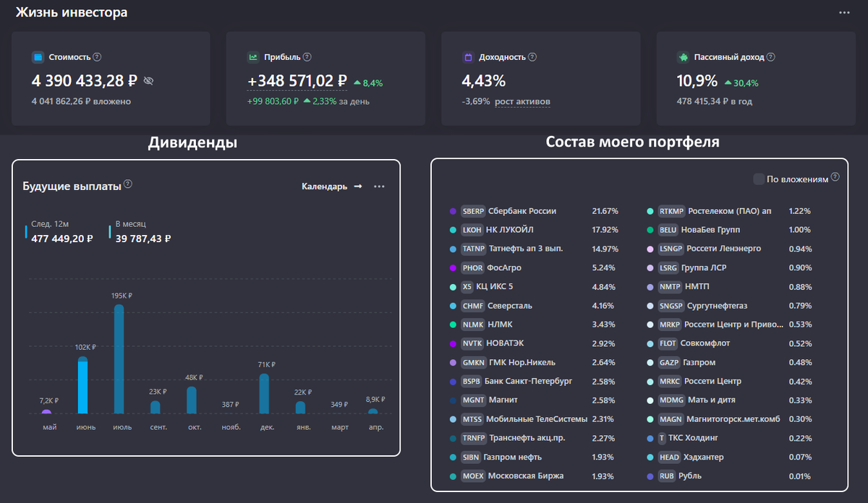This screenshot has height=503, width=868.
Task: Open the three-dot menu in Будущие выплаты
Action: [x=379, y=186]
